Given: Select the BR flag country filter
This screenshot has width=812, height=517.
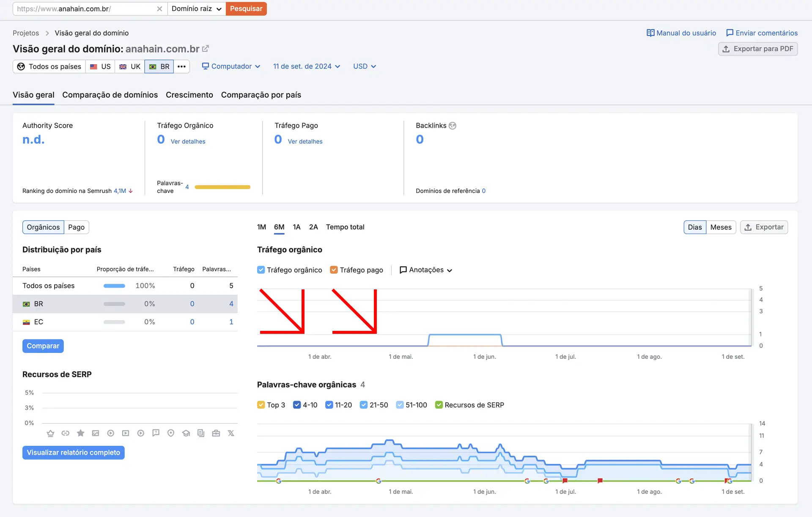Looking at the screenshot, I should (x=159, y=66).
